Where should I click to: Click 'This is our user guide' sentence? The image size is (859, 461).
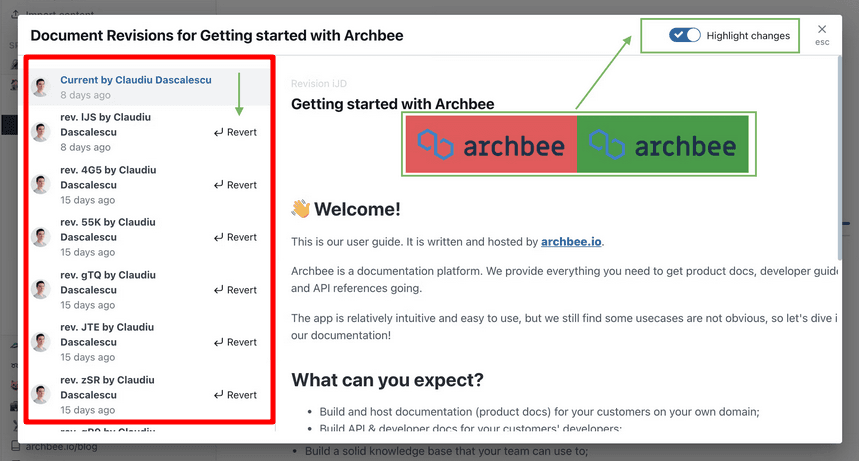pyautogui.click(x=447, y=242)
